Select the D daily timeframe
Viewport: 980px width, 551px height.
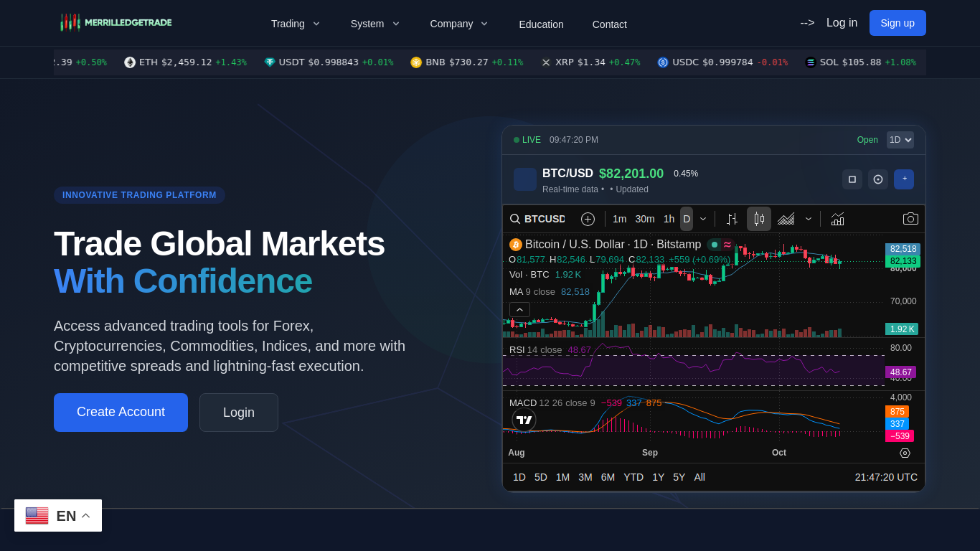tap(687, 219)
